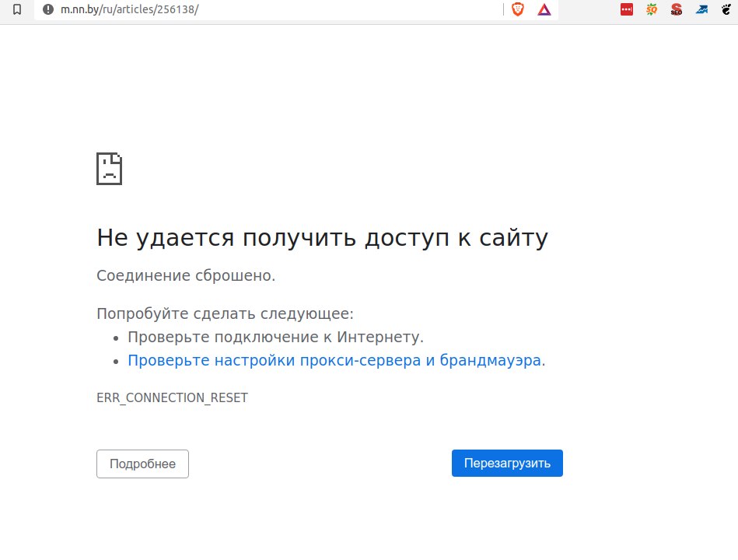The width and height of the screenshot is (738, 560).
Task: Open Brave Shields lion icon
Action: [518, 9]
